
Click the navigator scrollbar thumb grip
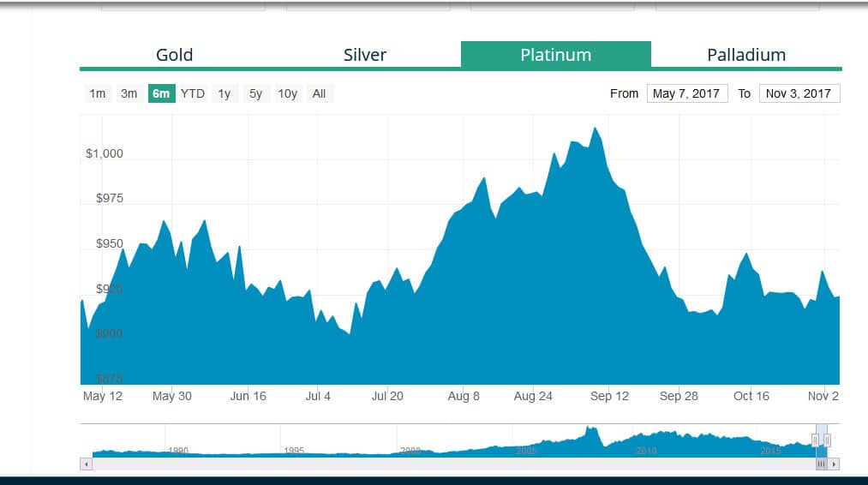click(821, 464)
